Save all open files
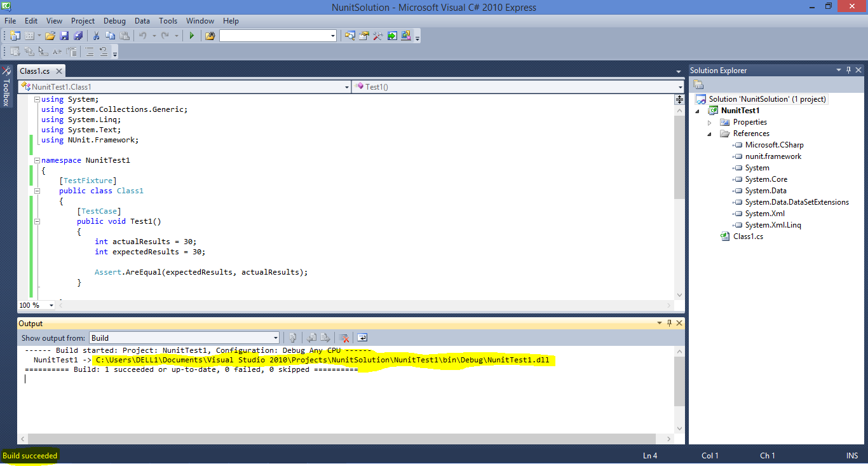868x466 pixels. (79, 36)
